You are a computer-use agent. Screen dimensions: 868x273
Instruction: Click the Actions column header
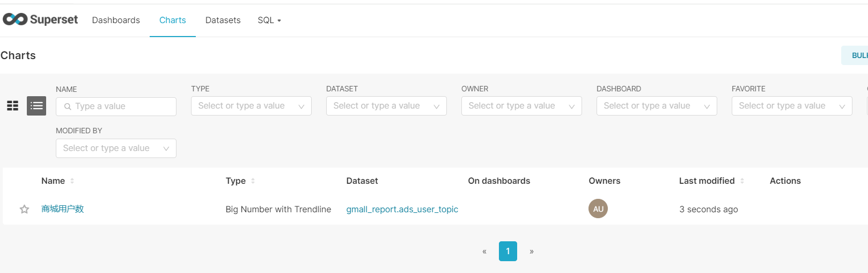[x=785, y=181]
